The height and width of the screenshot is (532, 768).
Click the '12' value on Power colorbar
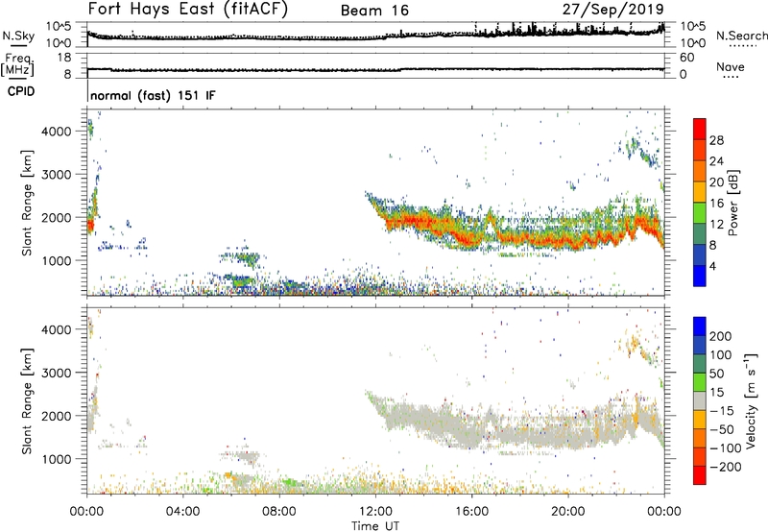coord(716,225)
